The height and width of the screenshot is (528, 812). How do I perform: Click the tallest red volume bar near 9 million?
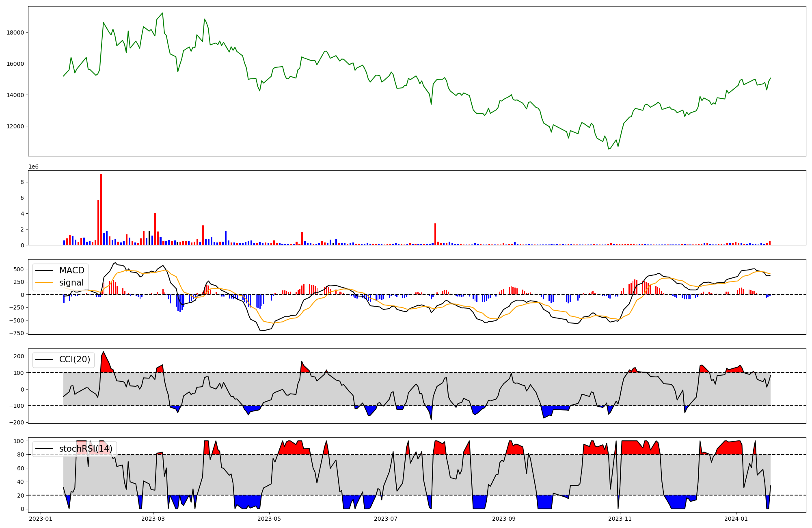[101, 210]
